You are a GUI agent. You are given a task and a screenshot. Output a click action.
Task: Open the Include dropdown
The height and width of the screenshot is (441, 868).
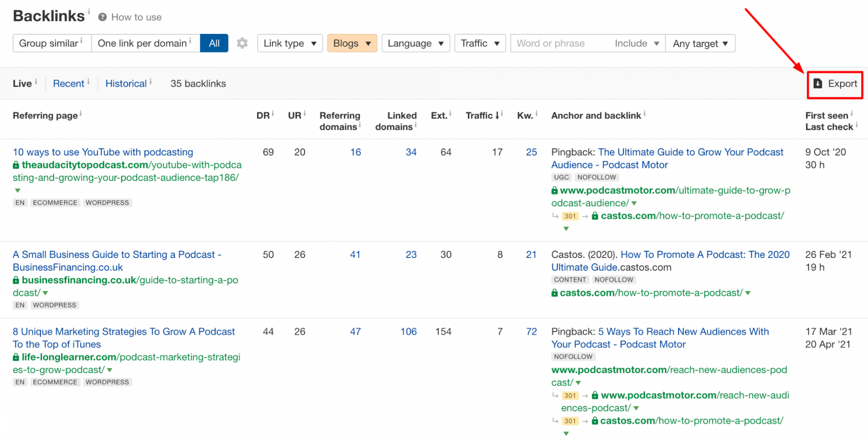coord(637,43)
